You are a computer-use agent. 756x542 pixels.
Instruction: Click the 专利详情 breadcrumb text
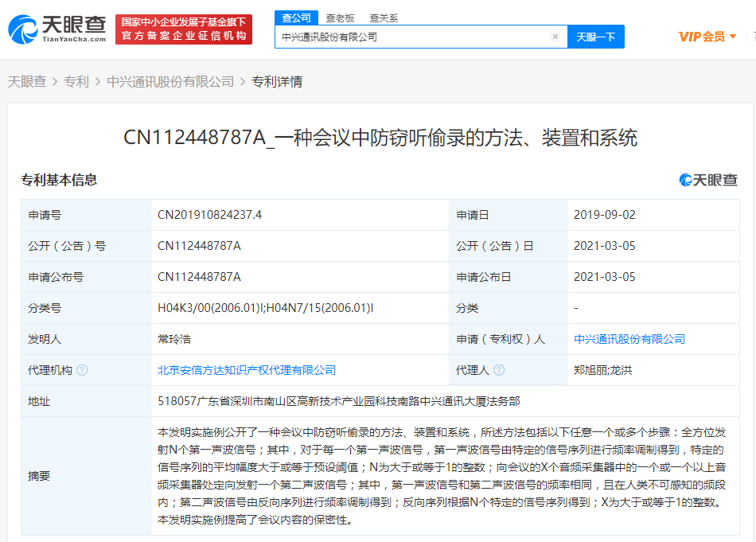point(277,81)
